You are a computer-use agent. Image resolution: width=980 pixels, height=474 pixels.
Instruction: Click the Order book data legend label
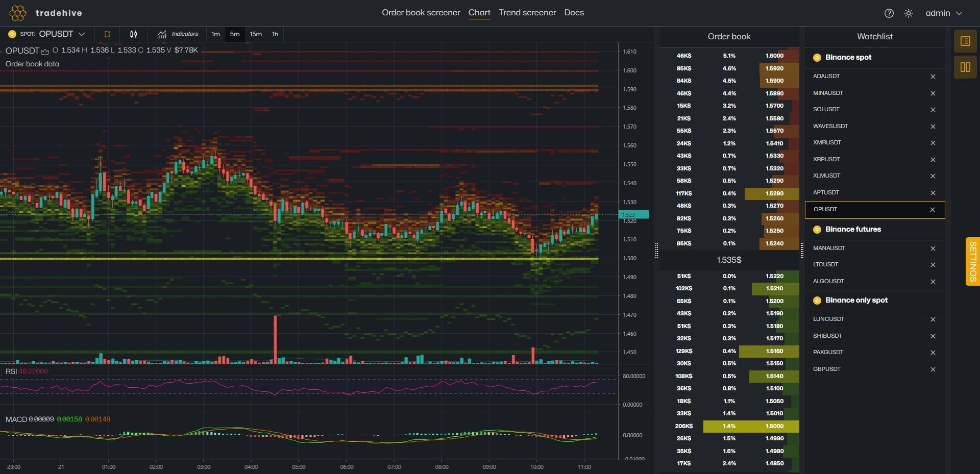pyautogui.click(x=32, y=64)
